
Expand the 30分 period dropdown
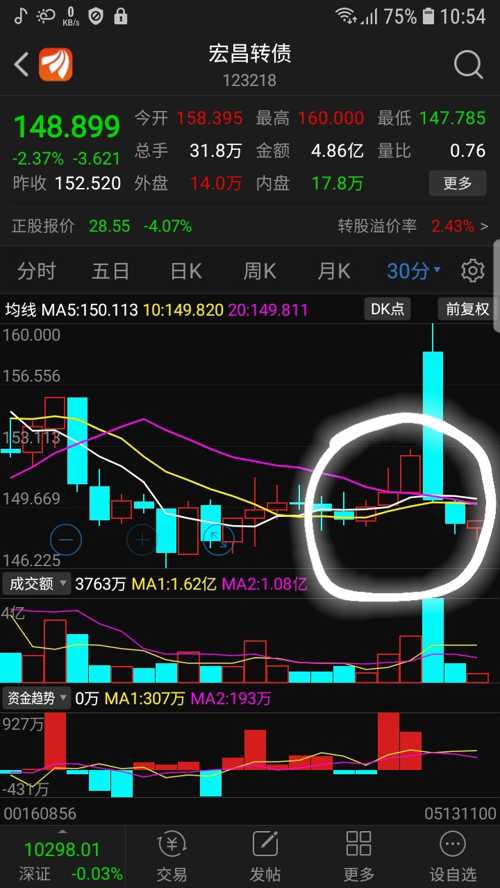point(414,271)
